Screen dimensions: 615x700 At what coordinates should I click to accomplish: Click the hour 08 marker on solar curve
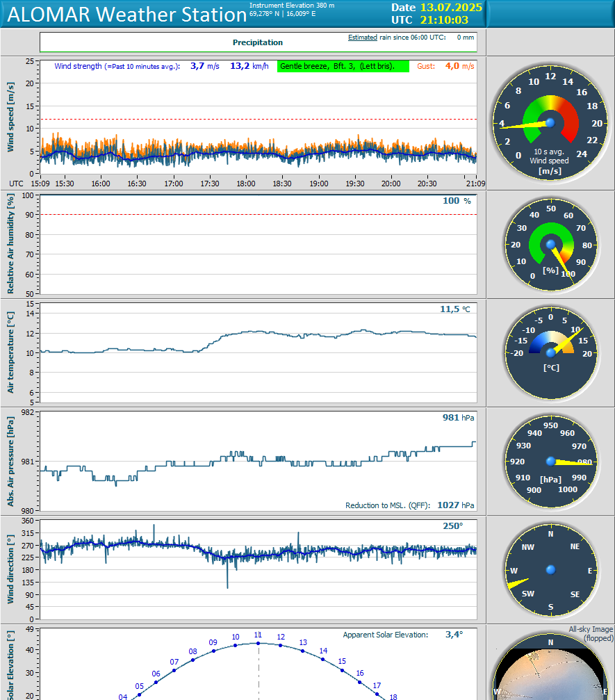coord(192,660)
